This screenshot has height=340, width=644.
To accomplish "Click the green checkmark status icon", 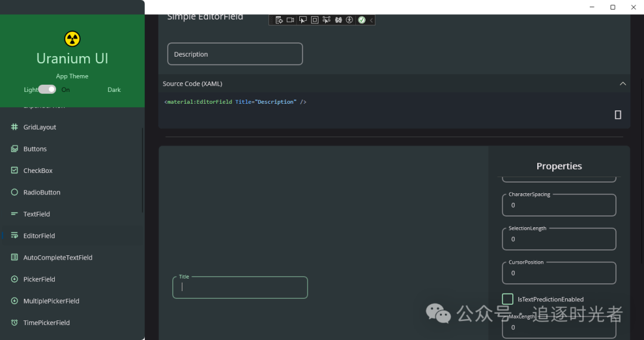I will pos(361,20).
